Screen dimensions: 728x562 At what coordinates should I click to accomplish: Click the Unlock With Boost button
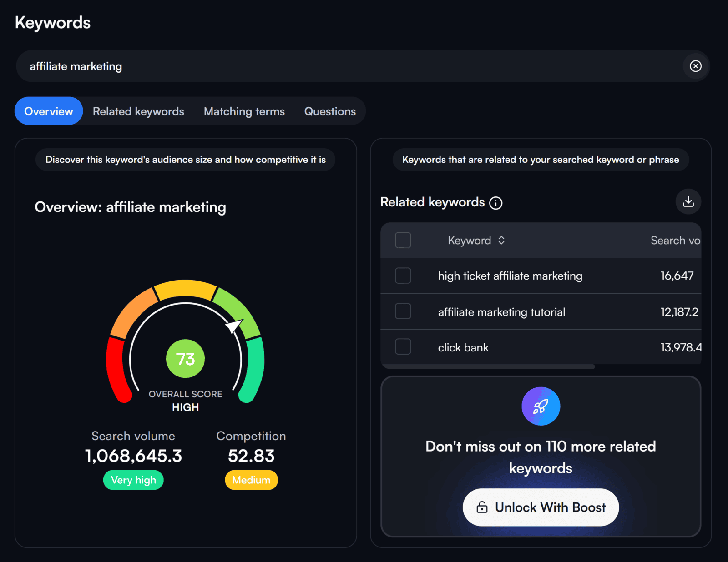(541, 507)
